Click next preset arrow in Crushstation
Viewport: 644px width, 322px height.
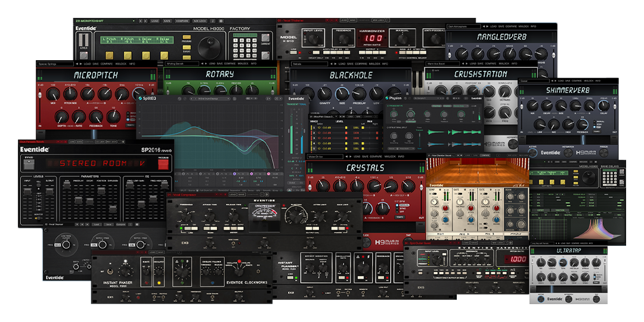pos(466,64)
